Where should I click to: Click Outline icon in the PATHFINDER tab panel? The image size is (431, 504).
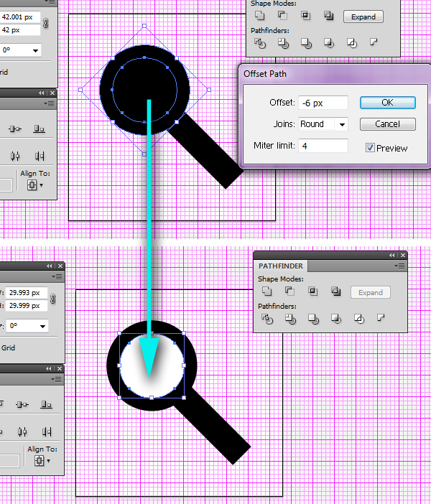tap(358, 319)
